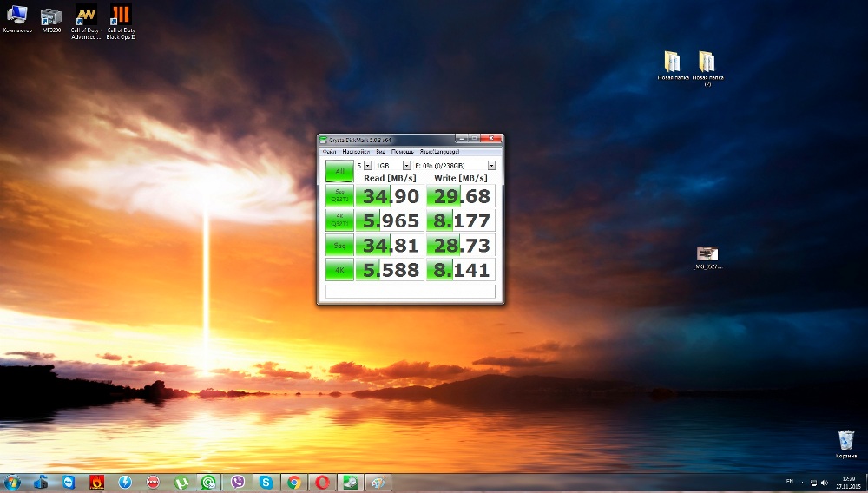Click the Seq write value 28.73
This screenshot has width=868, height=493.
point(461,245)
